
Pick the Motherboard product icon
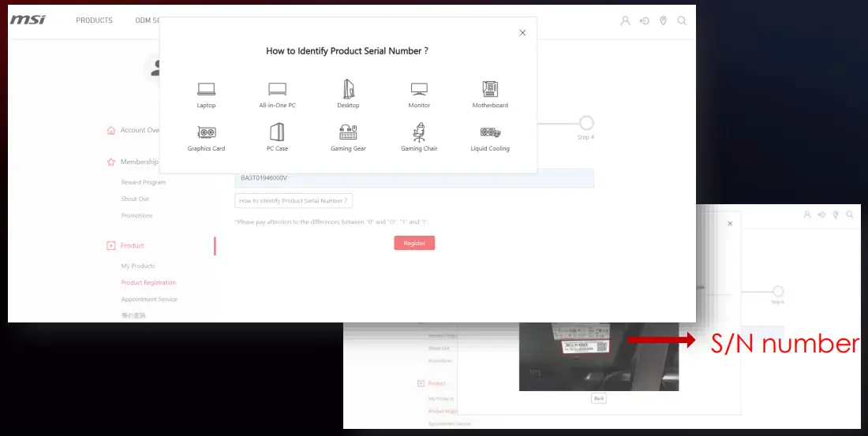tap(490, 88)
